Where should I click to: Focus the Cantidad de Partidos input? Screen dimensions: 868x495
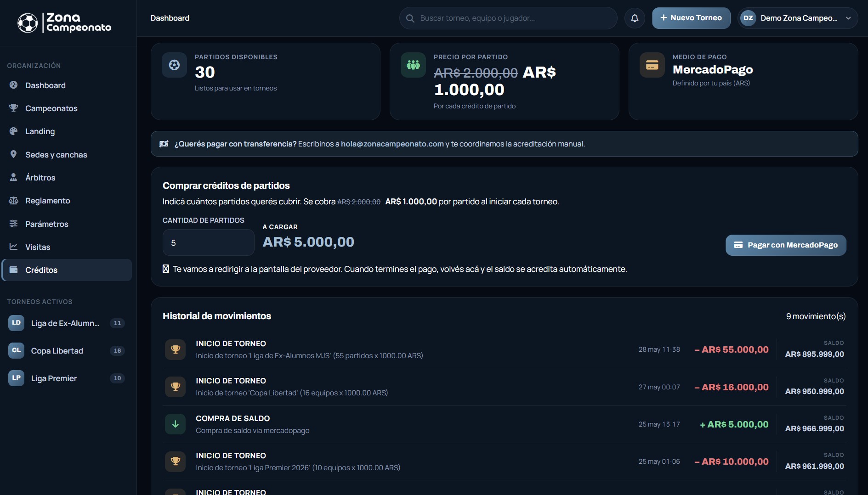click(x=208, y=242)
